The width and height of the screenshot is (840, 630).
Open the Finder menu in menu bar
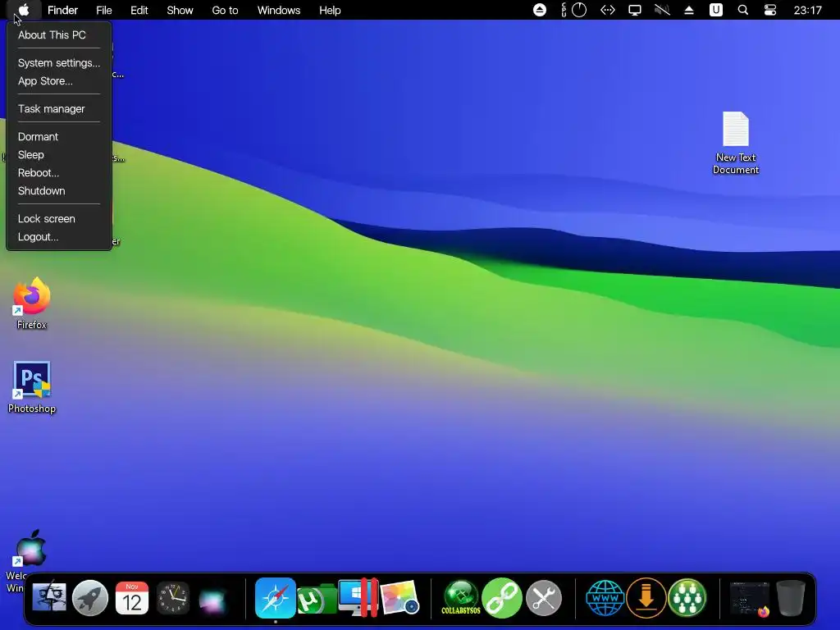[x=62, y=10]
